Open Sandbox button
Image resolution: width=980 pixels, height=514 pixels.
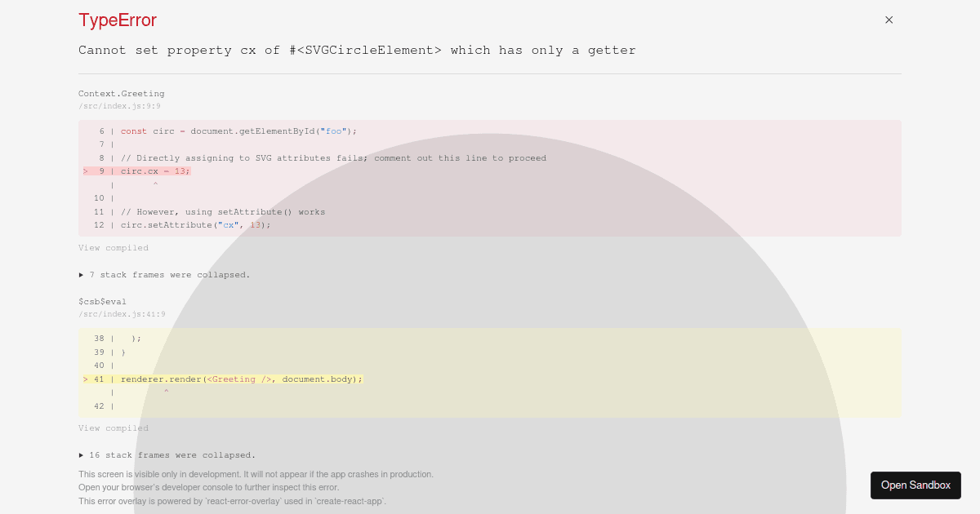click(915, 485)
